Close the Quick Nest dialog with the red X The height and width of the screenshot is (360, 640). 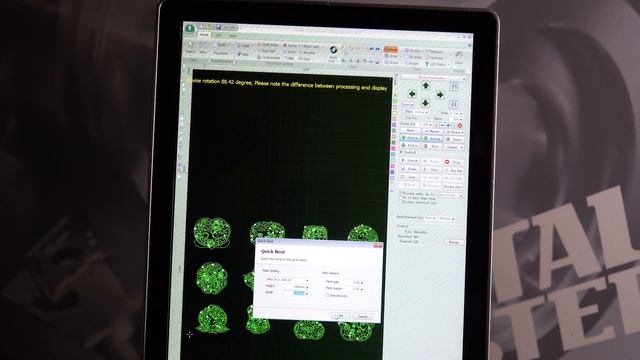tap(378, 246)
